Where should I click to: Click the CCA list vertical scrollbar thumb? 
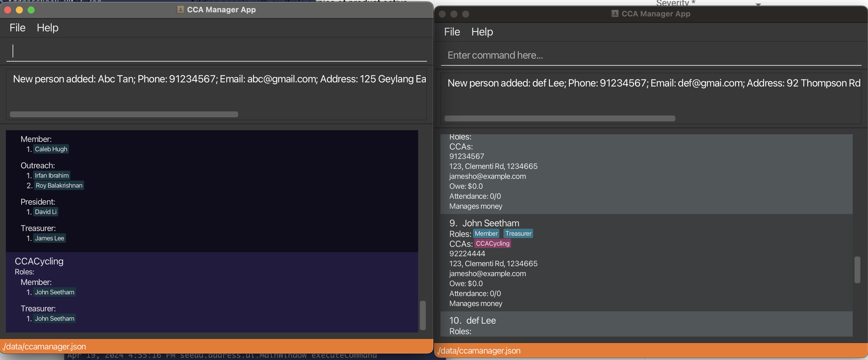click(x=423, y=315)
